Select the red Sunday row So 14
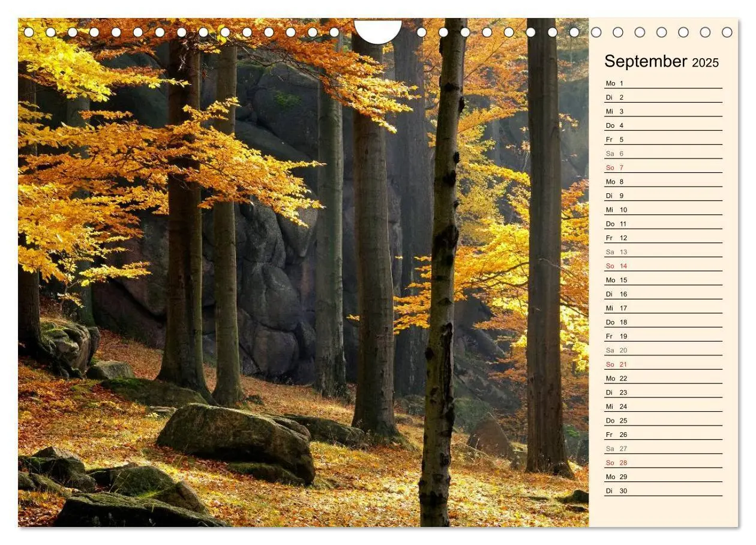756x545 pixels. point(663,266)
